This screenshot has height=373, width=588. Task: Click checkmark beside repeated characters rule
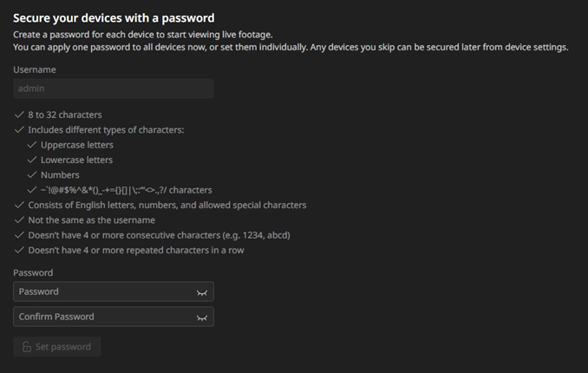pos(19,250)
